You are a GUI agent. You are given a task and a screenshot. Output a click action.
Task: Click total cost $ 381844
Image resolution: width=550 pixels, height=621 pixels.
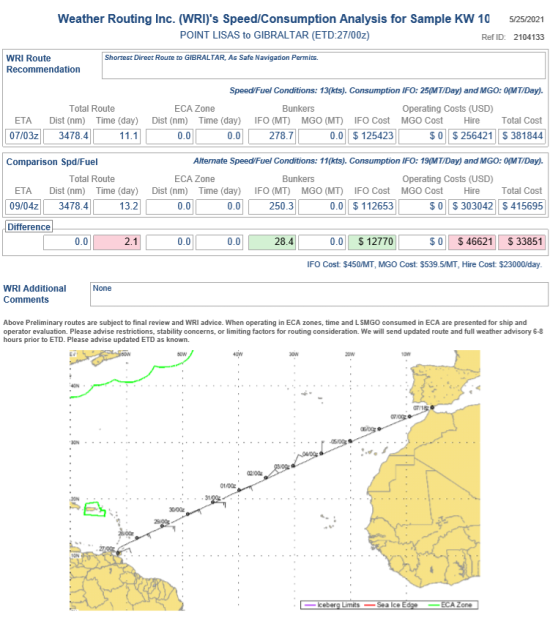pyautogui.click(x=522, y=136)
